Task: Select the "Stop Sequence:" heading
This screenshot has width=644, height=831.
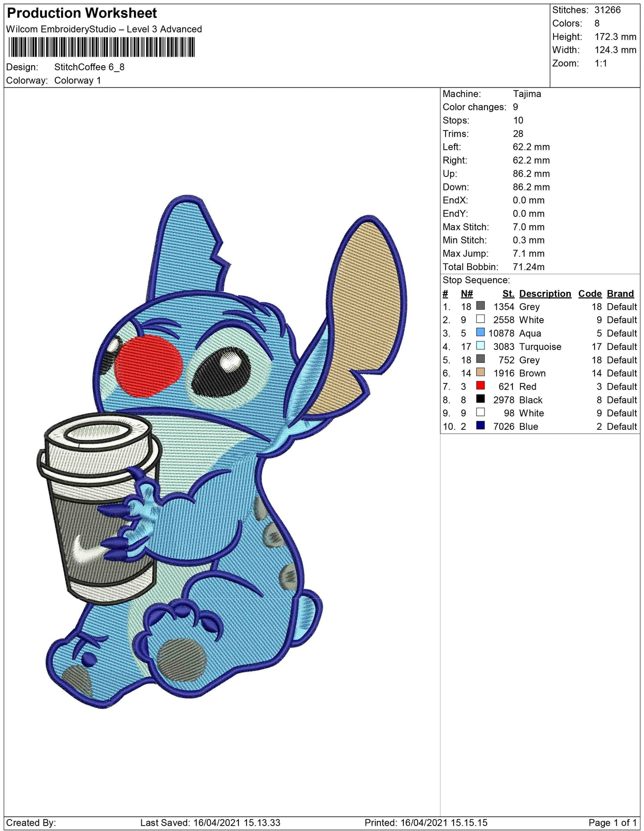Action: point(476,280)
